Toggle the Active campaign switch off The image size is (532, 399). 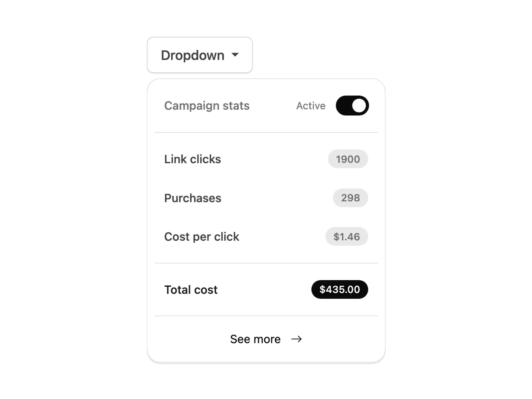point(352,106)
